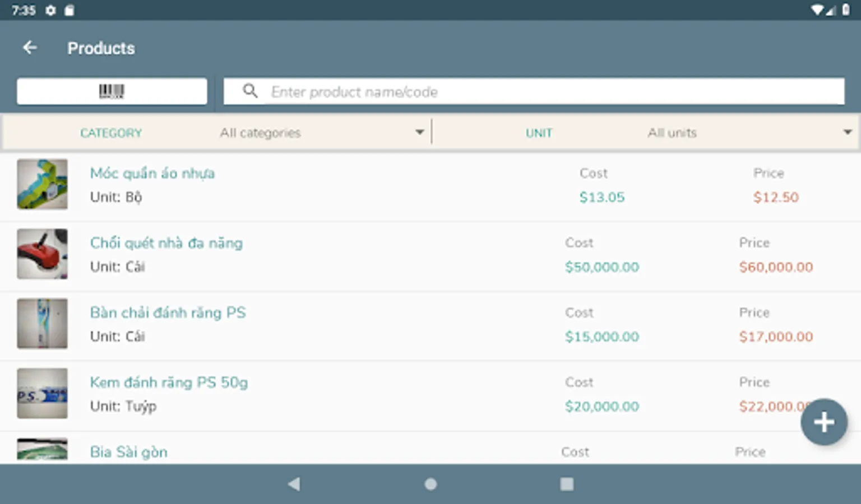Open the Chổi quét nhà đa năng product
The width and height of the screenshot is (861, 504).
point(430,256)
